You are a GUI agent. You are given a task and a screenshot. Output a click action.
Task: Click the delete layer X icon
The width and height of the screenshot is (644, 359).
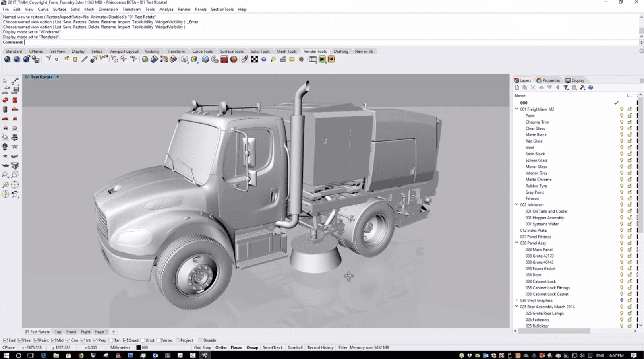(x=533, y=87)
